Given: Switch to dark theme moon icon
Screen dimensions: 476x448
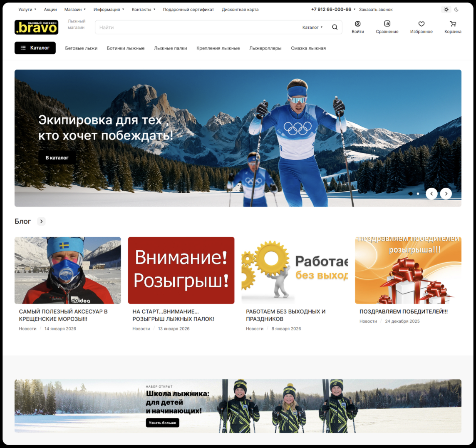Looking at the screenshot, I should (456, 10).
